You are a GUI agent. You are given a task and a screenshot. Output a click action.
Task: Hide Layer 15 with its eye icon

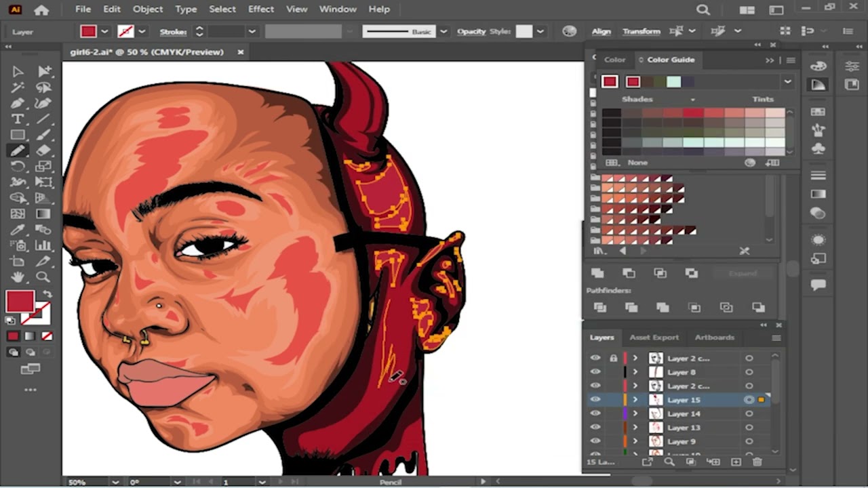click(x=595, y=400)
